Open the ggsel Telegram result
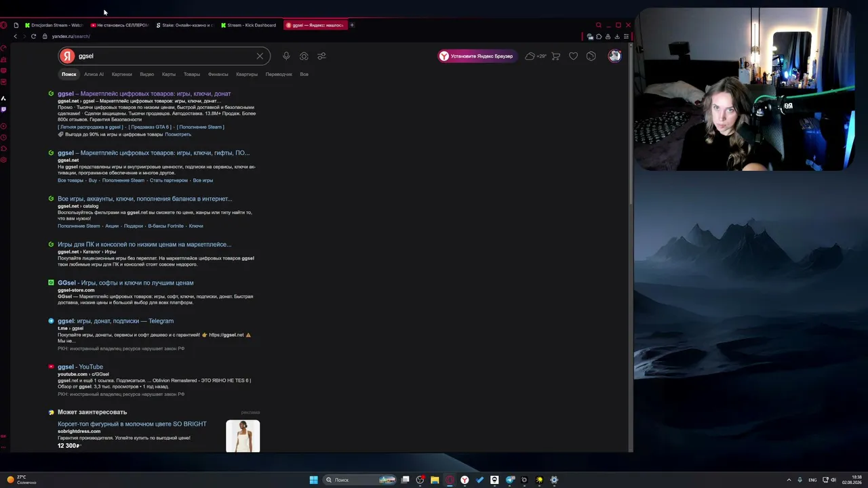The width and height of the screenshot is (868, 488). click(116, 321)
